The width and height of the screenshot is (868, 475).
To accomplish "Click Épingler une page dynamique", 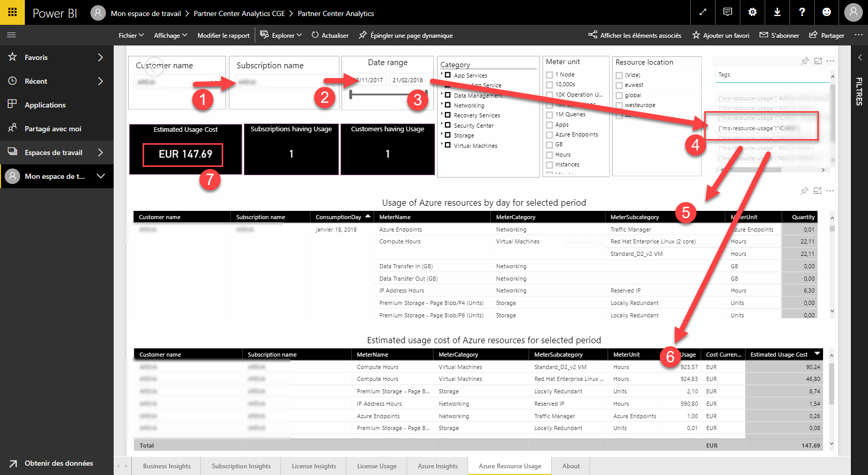I will click(406, 35).
